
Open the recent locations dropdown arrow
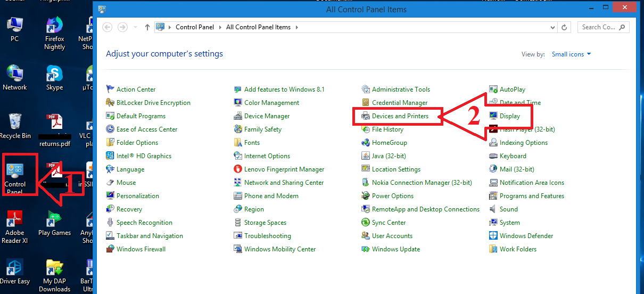tap(136, 27)
